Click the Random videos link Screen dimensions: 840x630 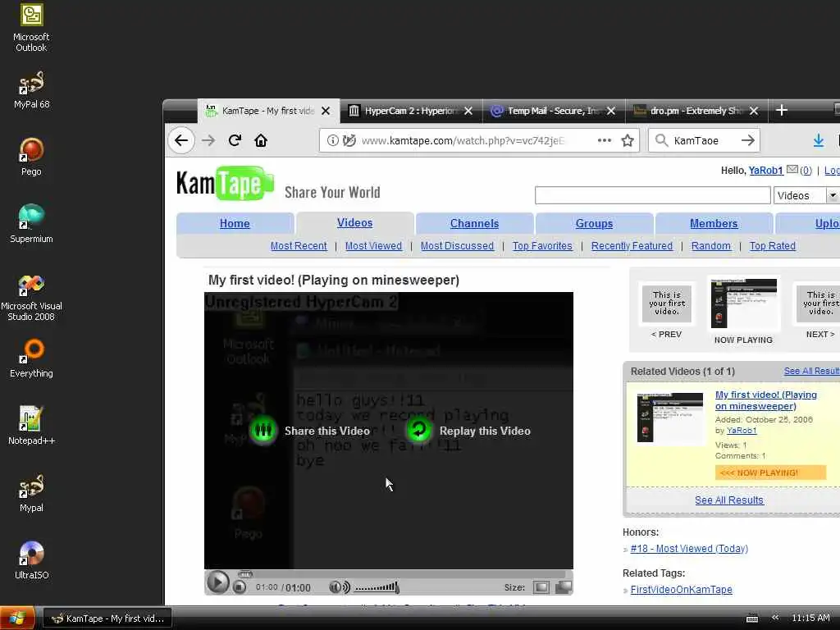[x=711, y=246]
